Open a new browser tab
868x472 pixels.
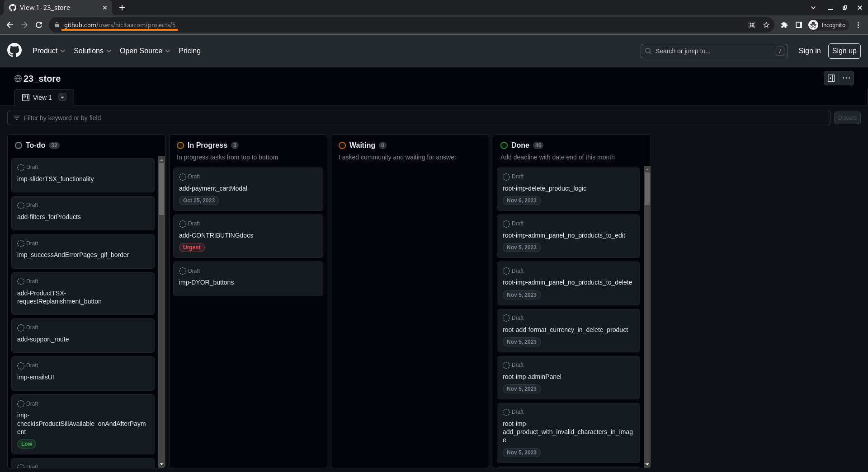pyautogui.click(x=122, y=8)
